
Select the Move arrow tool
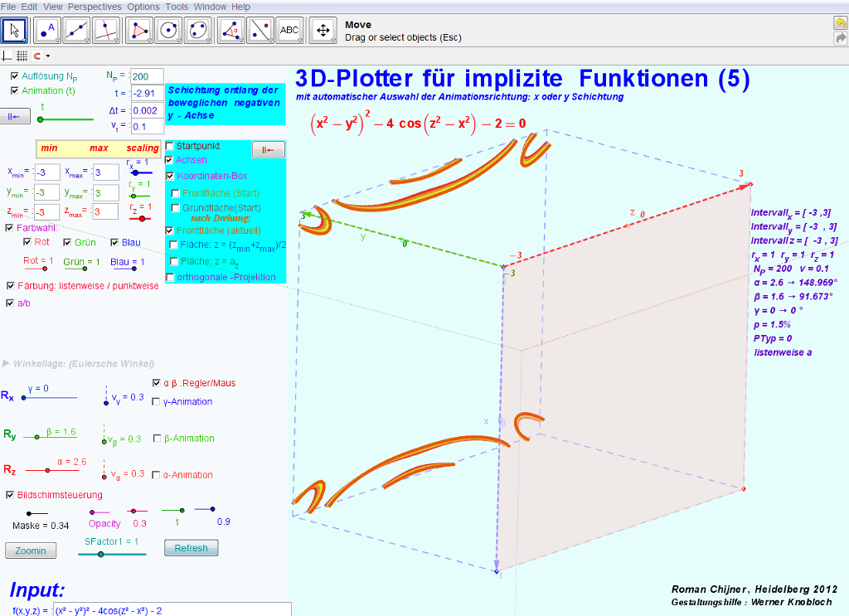click(15, 31)
